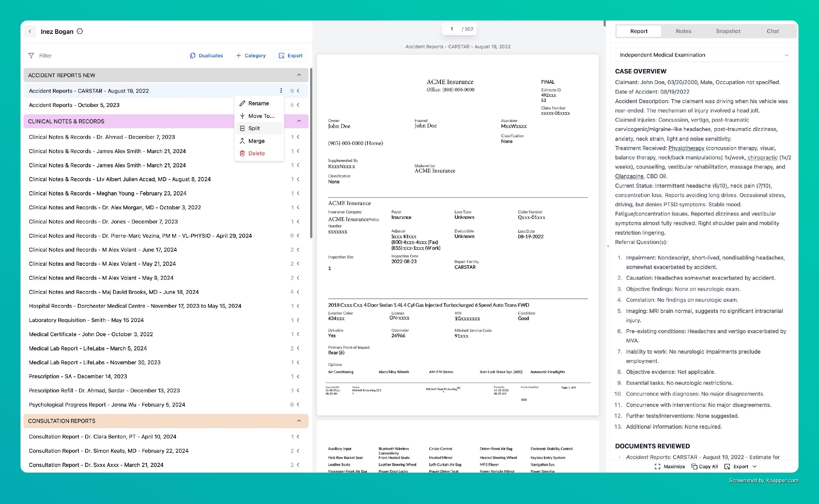Click the Export button above document list
819x504 pixels.
click(x=290, y=56)
